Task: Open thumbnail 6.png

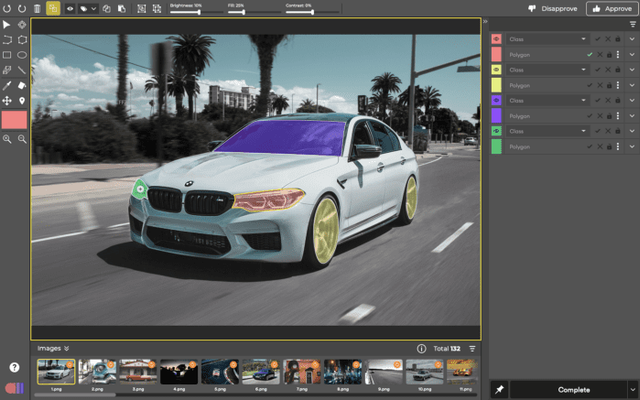Action: (x=261, y=372)
